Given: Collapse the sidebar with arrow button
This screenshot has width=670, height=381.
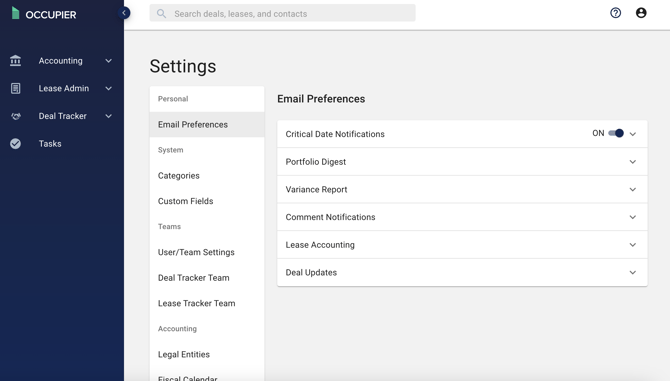Looking at the screenshot, I should pos(124,13).
